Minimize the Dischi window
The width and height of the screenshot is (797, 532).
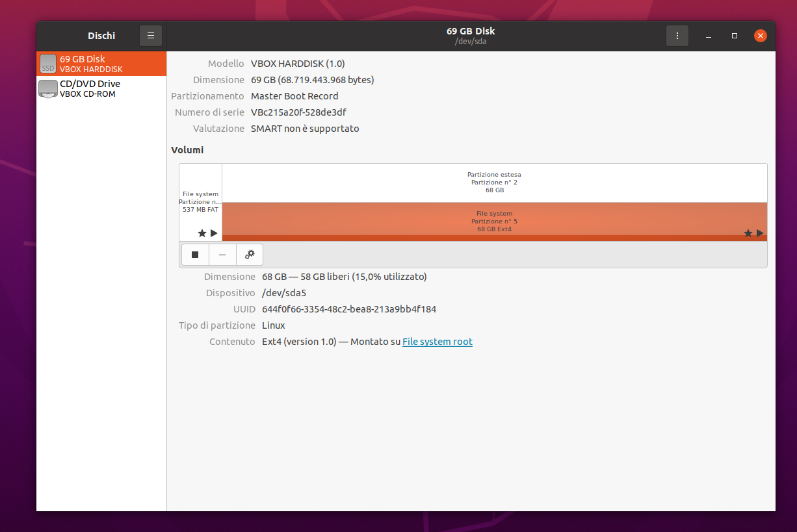pos(709,36)
